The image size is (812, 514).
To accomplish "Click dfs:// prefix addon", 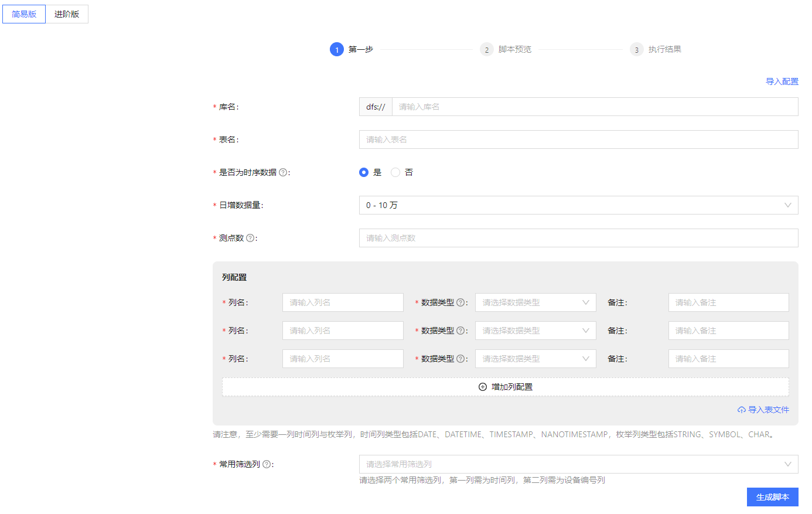I will pos(376,107).
